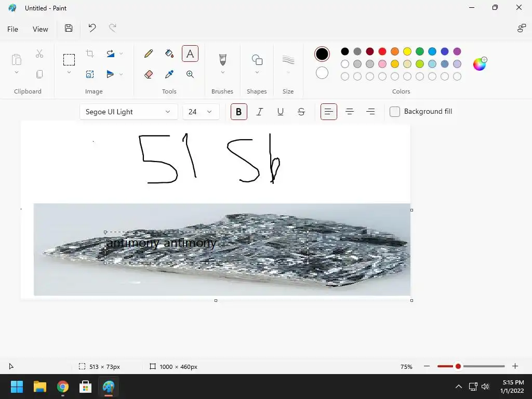Toggle Bold text formatting
This screenshot has height=399, width=532.
[239, 112]
